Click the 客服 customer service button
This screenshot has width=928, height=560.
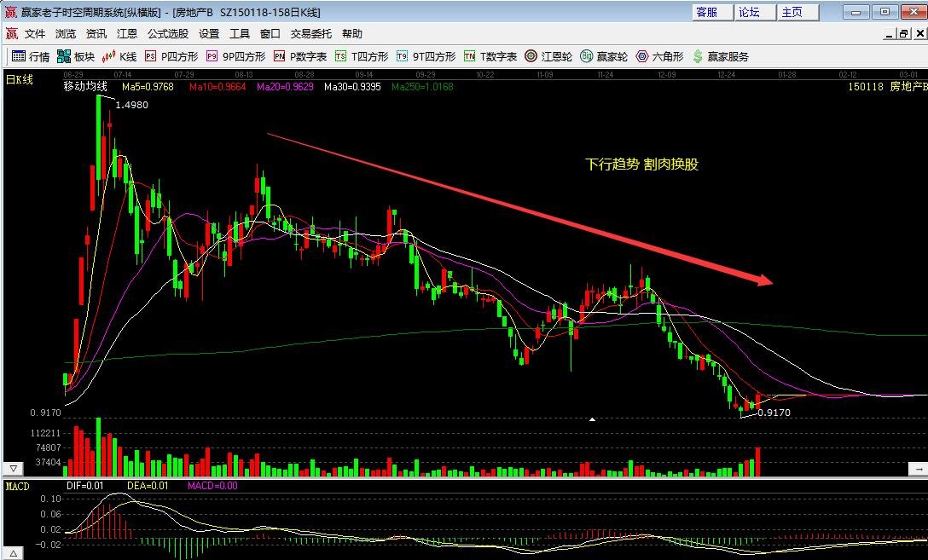712,13
